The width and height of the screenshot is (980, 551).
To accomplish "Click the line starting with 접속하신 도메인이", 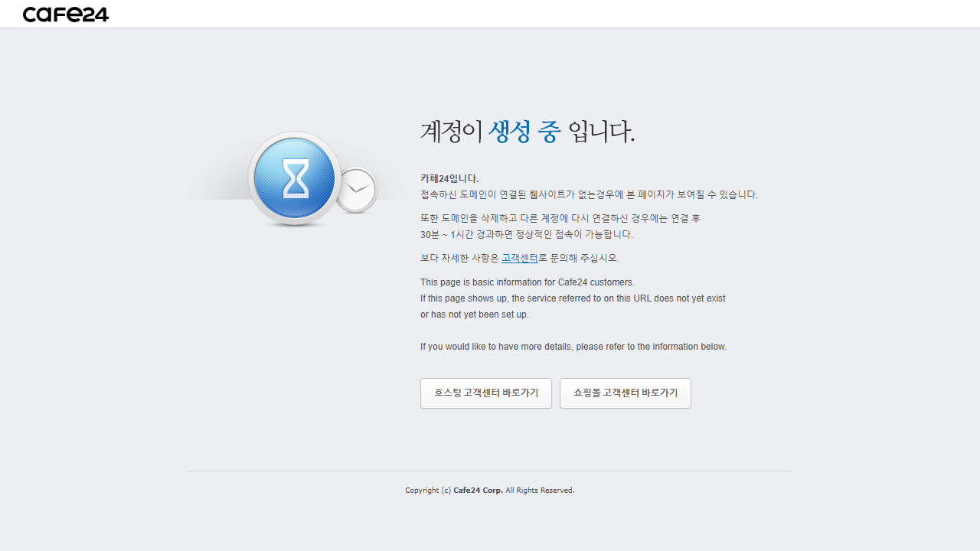I will tap(589, 195).
